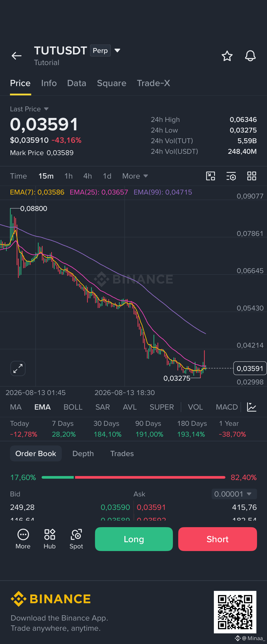Tap the 180 Days 193,14% performance
The image size is (267, 644).
[x=192, y=429]
